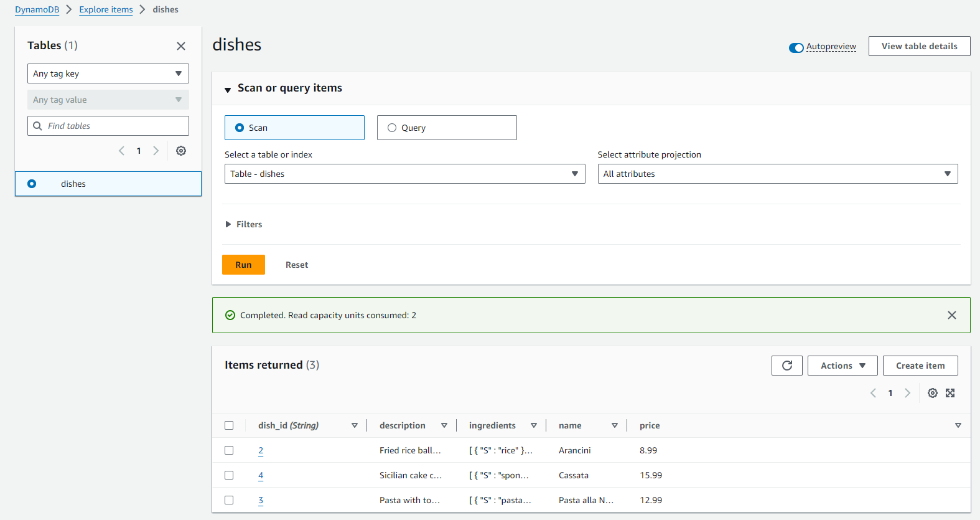Select the Query radio option
The width and height of the screenshot is (980, 520).
click(392, 128)
